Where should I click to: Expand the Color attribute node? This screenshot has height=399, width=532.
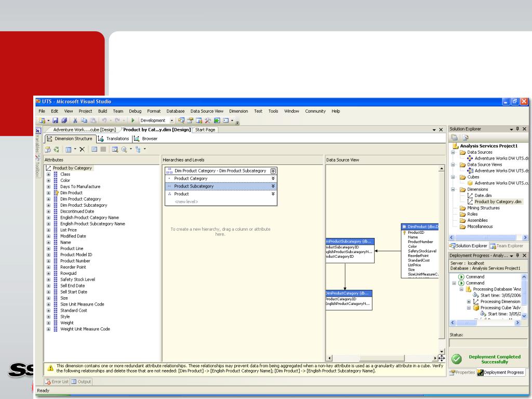tap(48, 180)
